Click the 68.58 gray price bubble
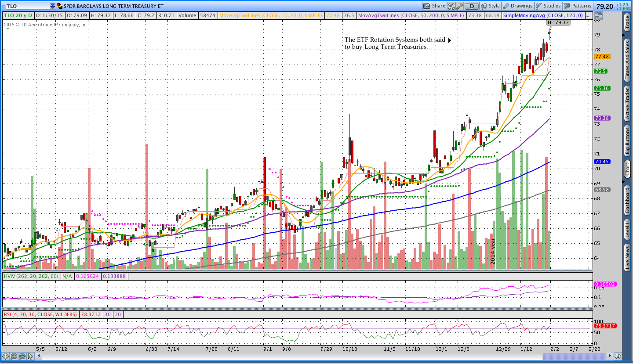 (x=602, y=190)
